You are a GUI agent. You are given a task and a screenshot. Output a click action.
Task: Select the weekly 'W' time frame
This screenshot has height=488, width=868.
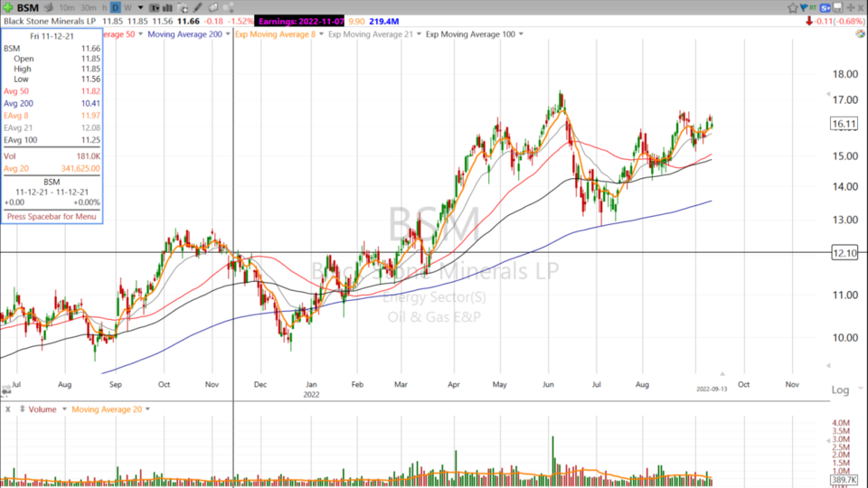tap(127, 8)
